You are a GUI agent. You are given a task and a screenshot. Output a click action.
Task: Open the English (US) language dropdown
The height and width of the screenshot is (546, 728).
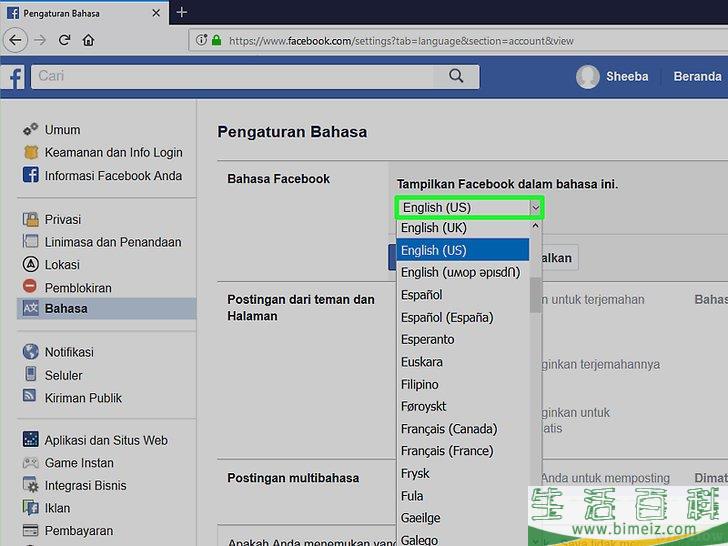469,208
